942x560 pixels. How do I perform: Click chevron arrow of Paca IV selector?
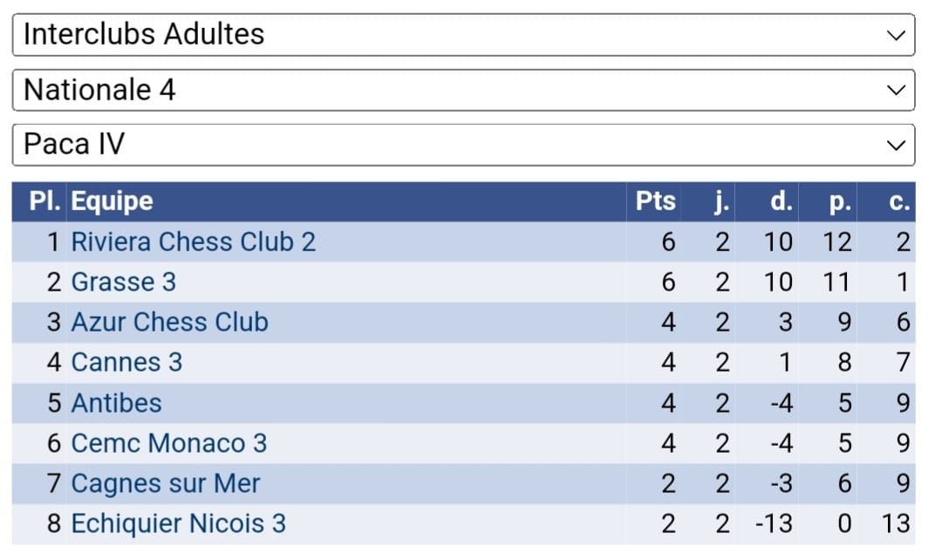coord(895,145)
